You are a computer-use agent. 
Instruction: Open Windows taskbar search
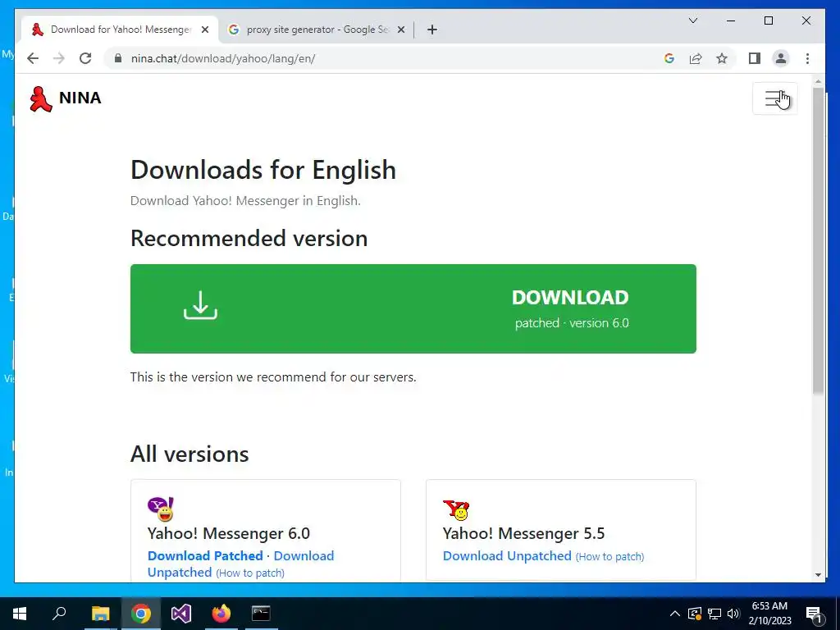pyautogui.click(x=59, y=614)
